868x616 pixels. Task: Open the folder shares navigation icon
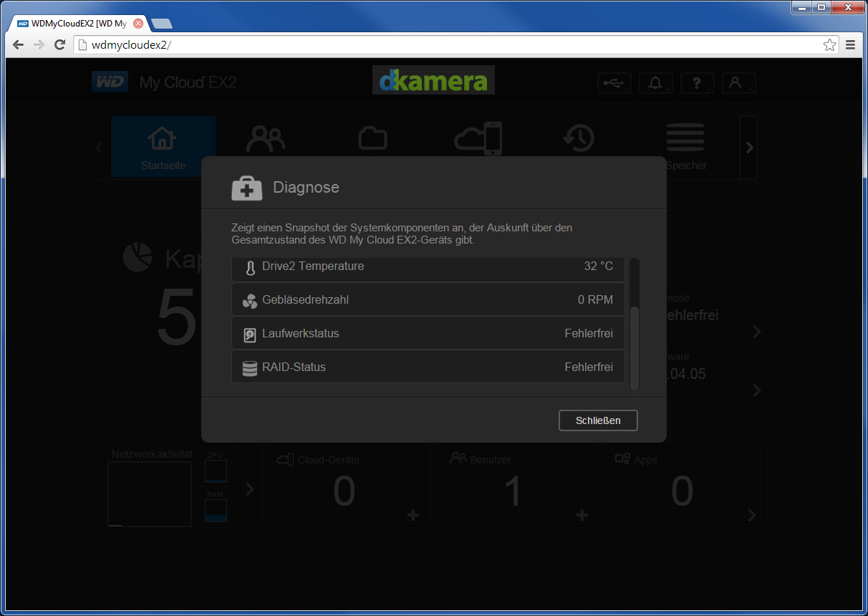(373, 138)
